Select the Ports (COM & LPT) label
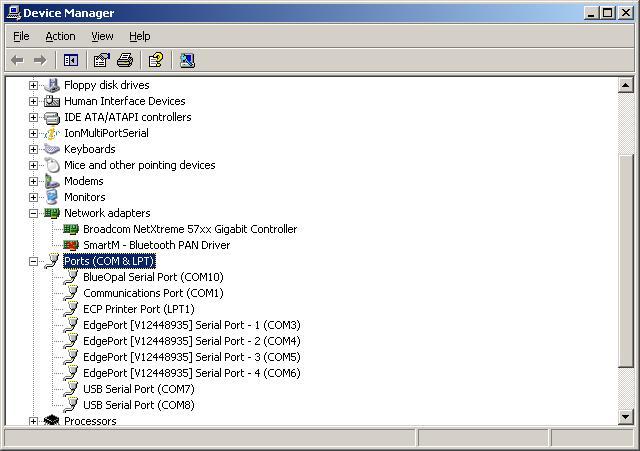This screenshot has height=451, width=640. (109, 261)
